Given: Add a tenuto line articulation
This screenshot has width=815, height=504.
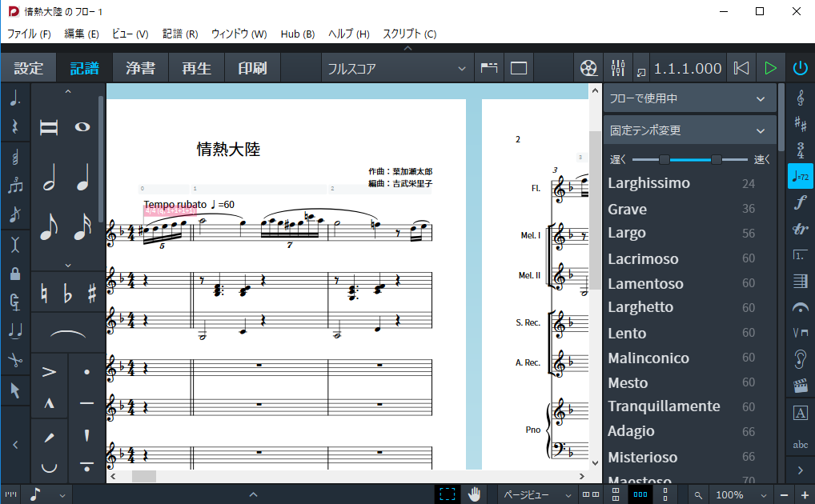Looking at the screenshot, I should coord(86,402).
